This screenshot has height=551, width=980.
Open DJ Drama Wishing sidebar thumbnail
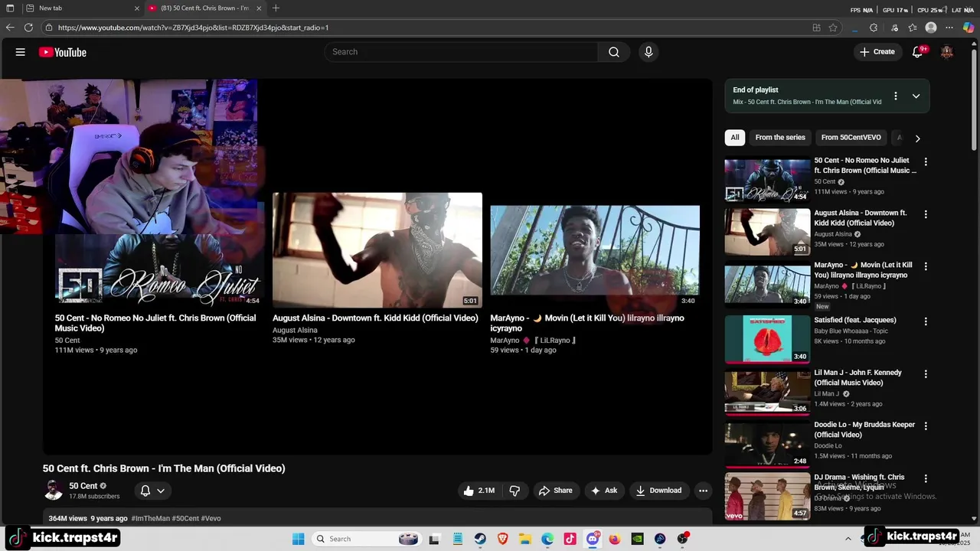pos(767,496)
